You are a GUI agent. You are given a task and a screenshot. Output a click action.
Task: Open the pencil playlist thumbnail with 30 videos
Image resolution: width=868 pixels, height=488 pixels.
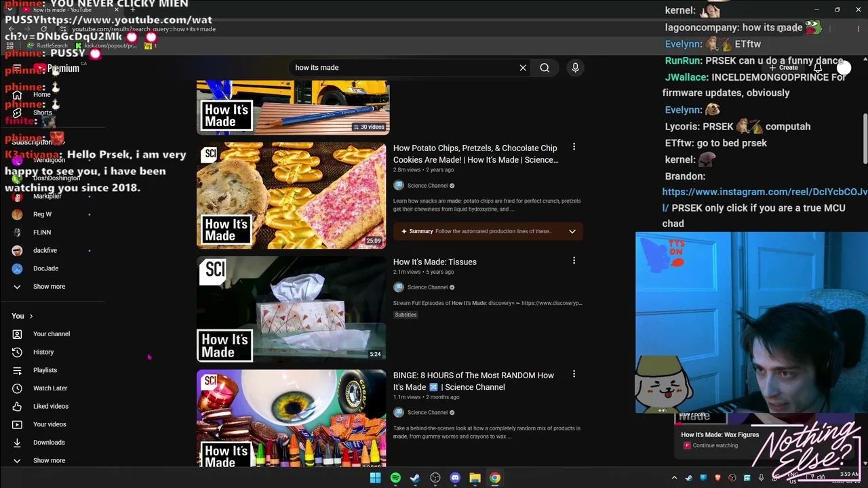click(293, 107)
